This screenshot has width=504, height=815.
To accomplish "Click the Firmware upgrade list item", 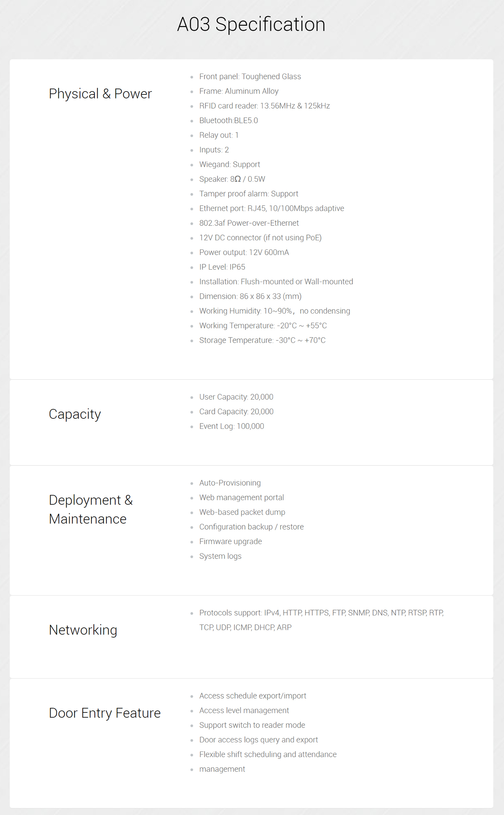I will (230, 541).
